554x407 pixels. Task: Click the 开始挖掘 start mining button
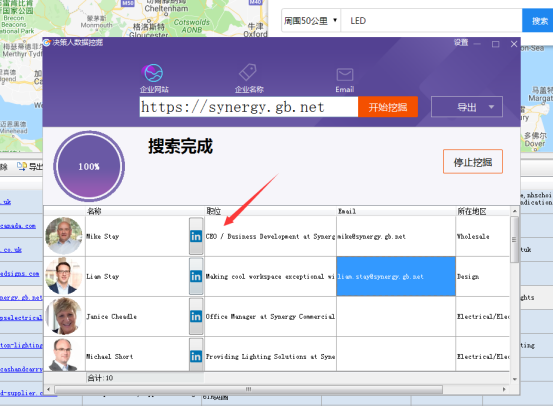[x=388, y=107]
